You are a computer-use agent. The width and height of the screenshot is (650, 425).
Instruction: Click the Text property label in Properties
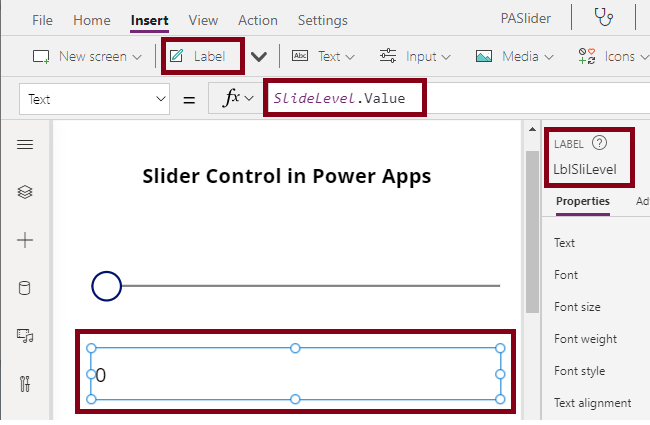pos(564,243)
